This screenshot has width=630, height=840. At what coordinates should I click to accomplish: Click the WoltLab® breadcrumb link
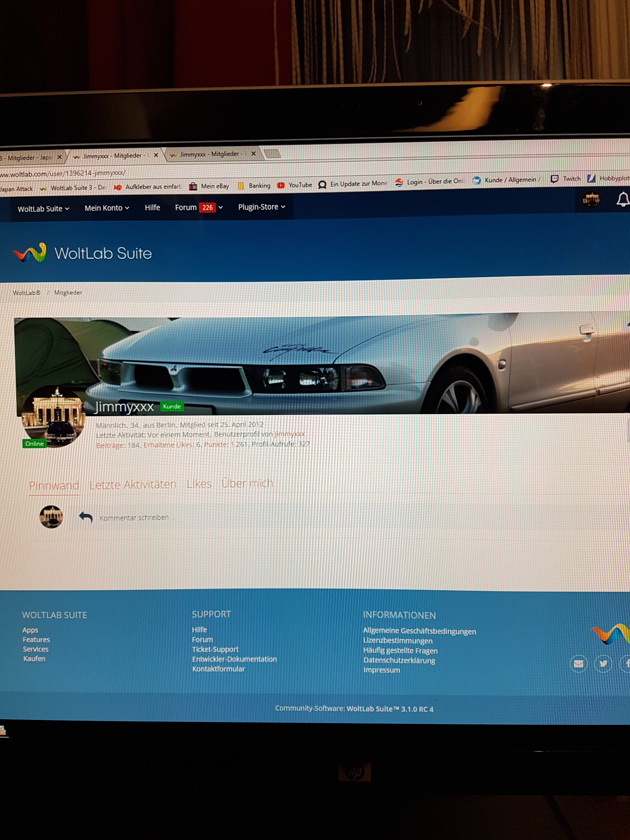(27, 293)
